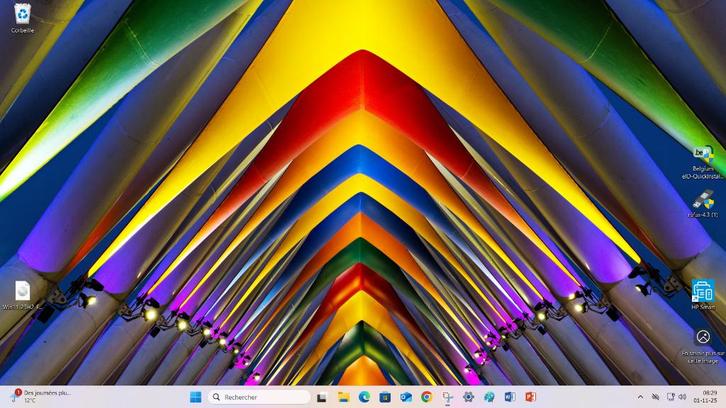Open Microsoft Word from the taskbar
The image size is (726, 408).
[x=510, y=397]
